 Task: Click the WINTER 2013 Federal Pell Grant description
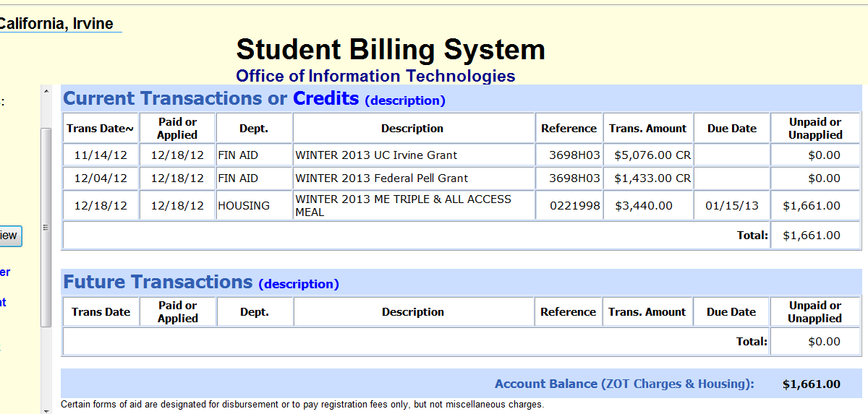(x=381, y=178)
